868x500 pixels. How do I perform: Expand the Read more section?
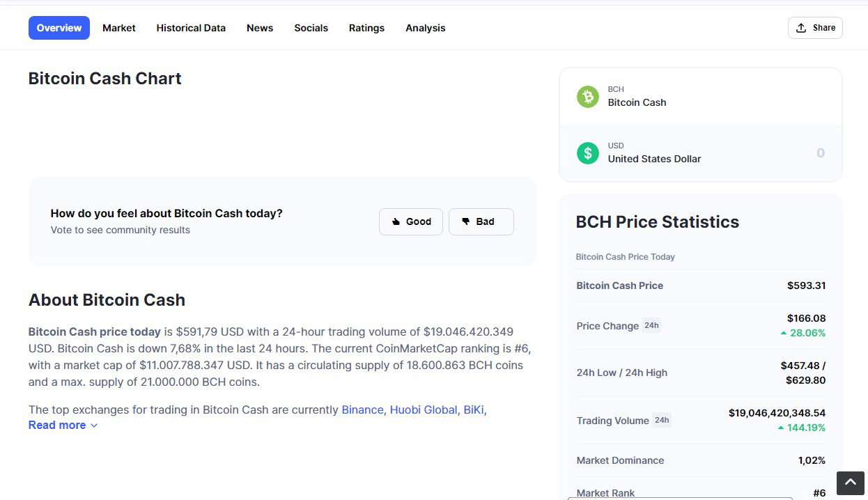[63, 425]
